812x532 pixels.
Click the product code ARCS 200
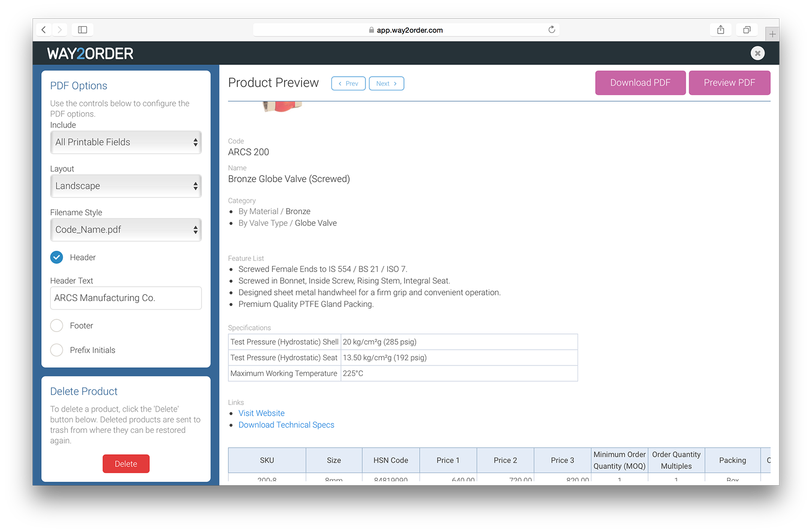(x=249, y=152)
